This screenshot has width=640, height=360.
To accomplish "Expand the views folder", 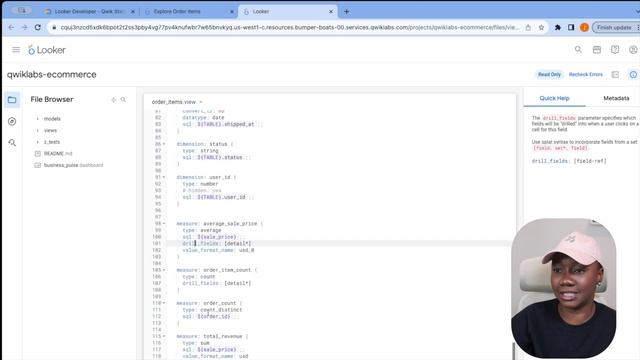I will [x=38, y=130].
